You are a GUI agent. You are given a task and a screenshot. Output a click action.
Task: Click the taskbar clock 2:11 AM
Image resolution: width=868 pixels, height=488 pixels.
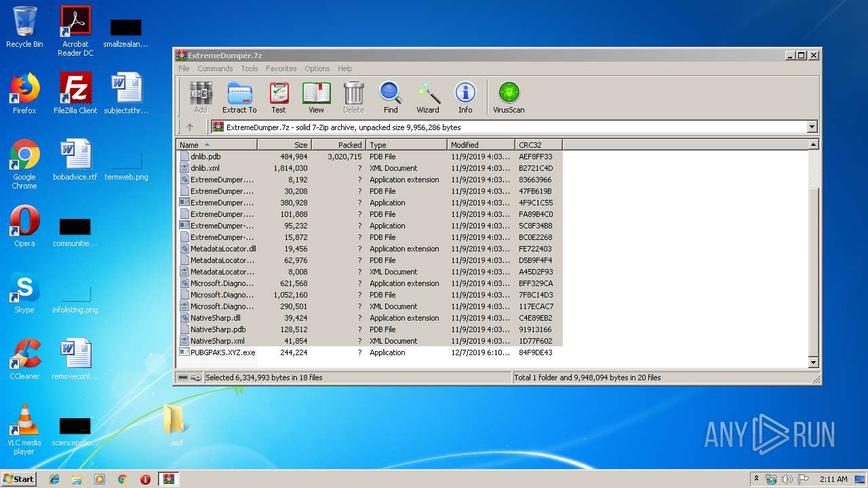click(833, 479)
